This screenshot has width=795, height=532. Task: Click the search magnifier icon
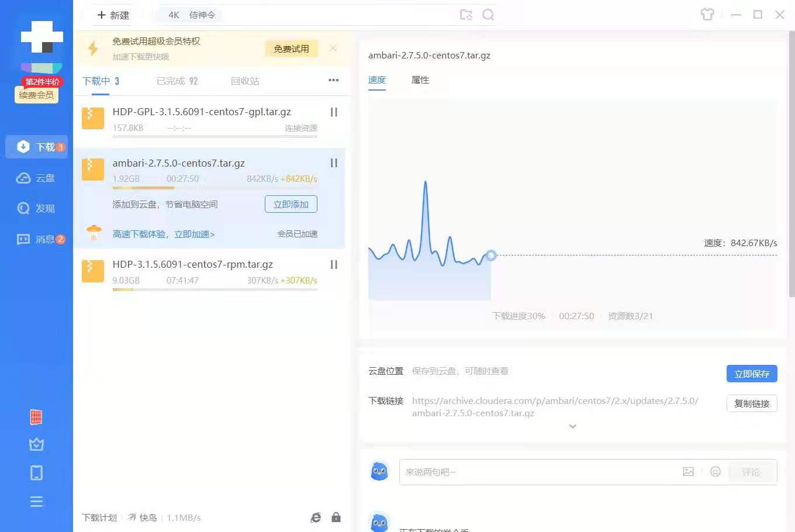pos(488,15)
